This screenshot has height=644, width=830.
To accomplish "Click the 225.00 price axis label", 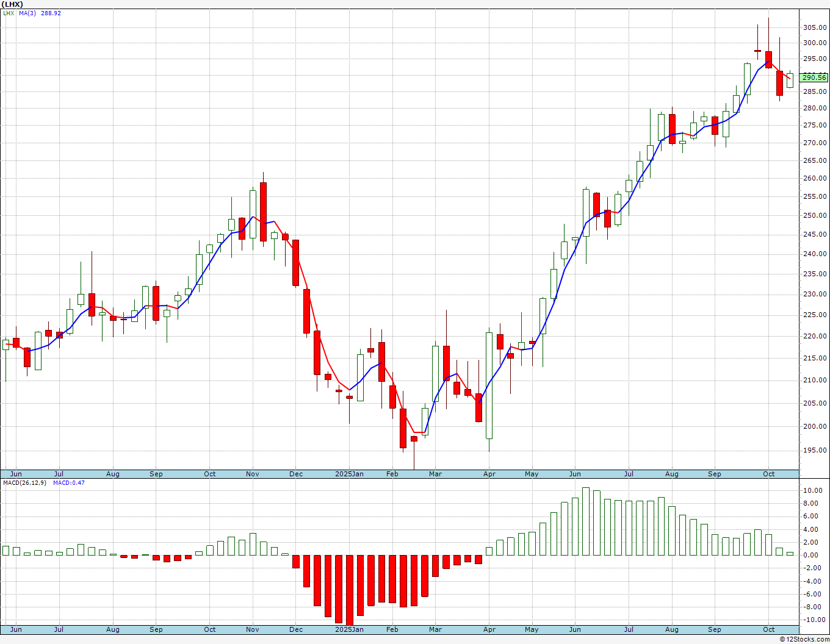I will pyautogui.click(x=815, y=315).
